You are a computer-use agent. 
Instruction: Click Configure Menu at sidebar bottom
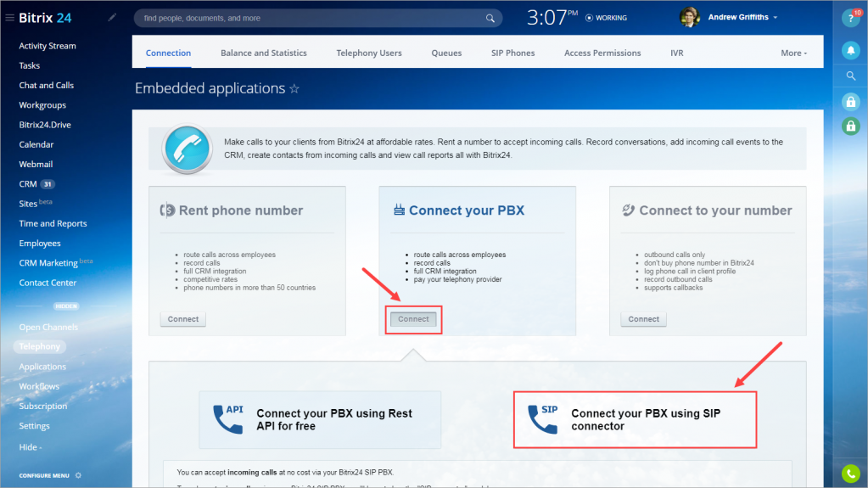pyautogui.click(x=44, y=476)
